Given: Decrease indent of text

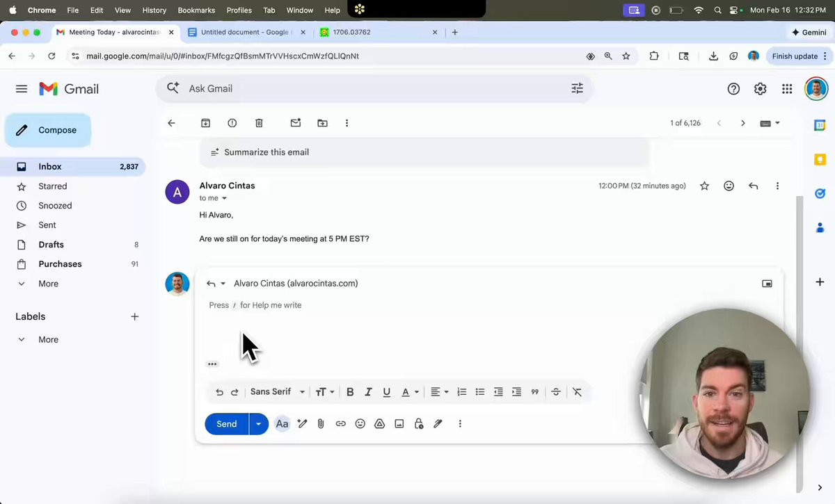Looking at the screenshot, I should coord(498,392).
